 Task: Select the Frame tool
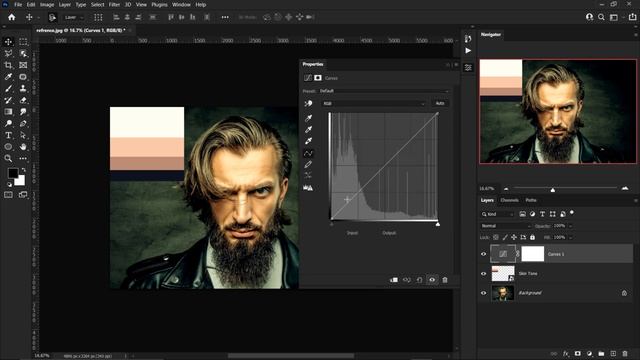pyautogui.click(x=23, y=65)
